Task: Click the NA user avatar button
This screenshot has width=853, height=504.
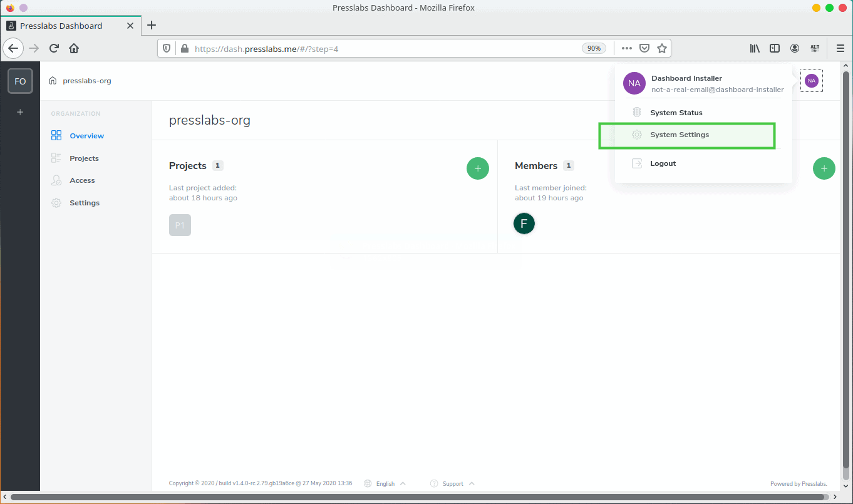Action: tap(812, 80)
